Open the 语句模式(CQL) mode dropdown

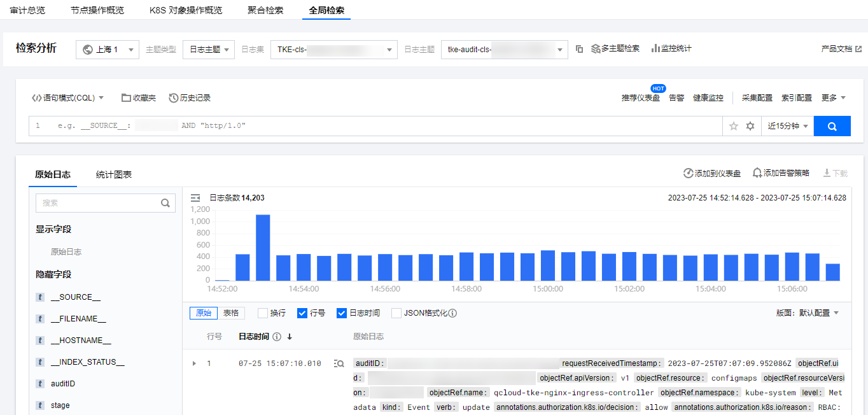pyautogui.click(x=68, y=98)
